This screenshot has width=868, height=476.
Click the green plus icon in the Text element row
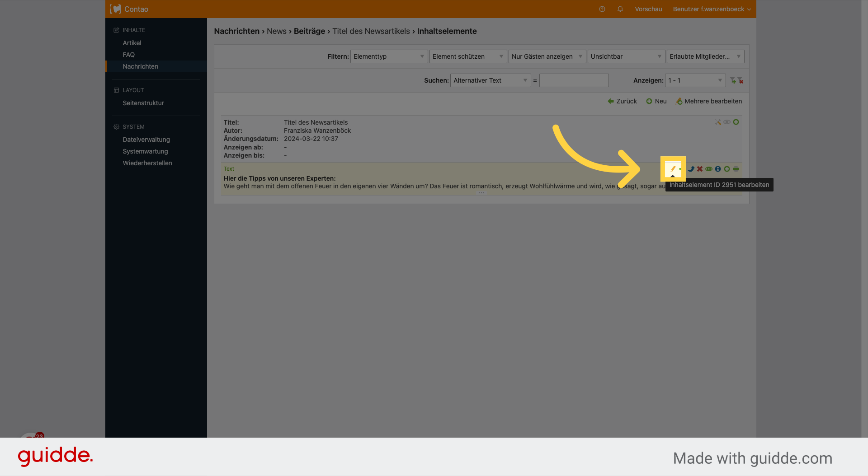click(x=727, y=169)
